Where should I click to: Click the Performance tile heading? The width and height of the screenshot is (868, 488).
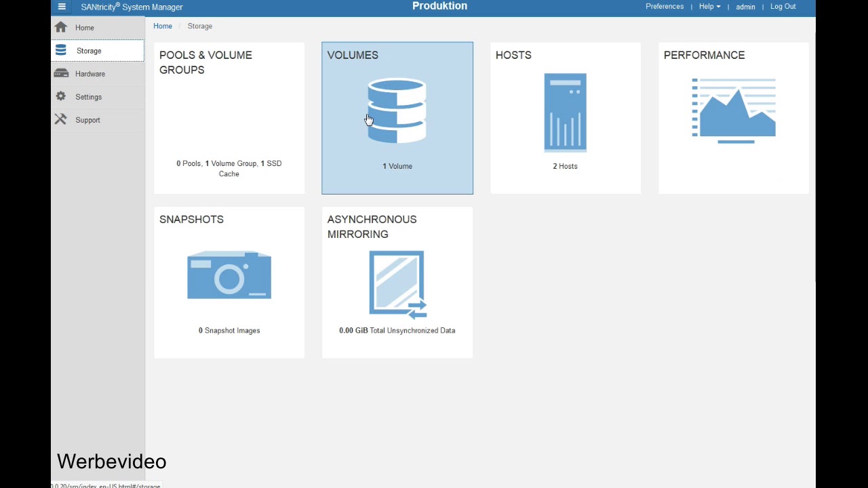[x=704, y=55]
